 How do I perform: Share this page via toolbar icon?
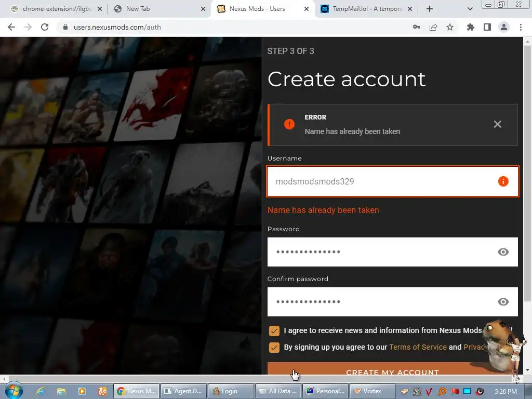433,27
